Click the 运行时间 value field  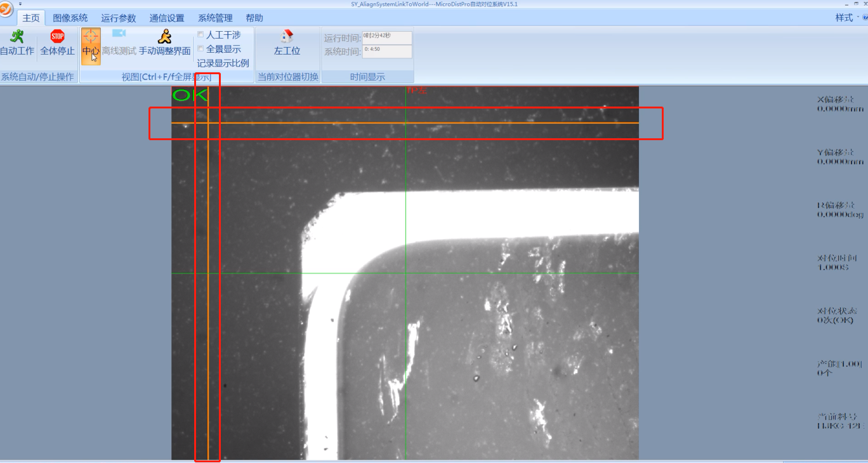coord(387,38)
